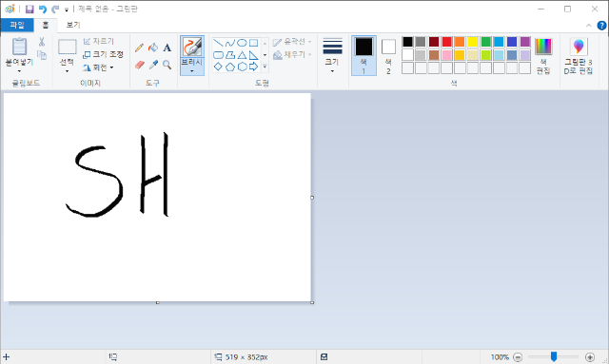The height and width of the screenshot is (364, 609).
Task: Open the Rotate dropdown
Action: [98, 67]
